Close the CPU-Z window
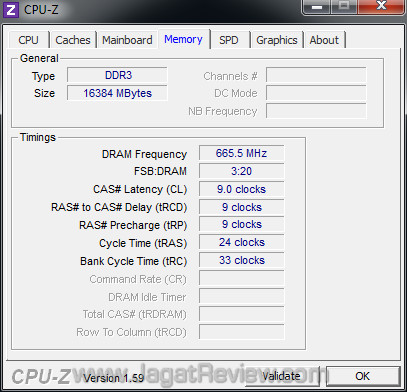 (381, 6)
